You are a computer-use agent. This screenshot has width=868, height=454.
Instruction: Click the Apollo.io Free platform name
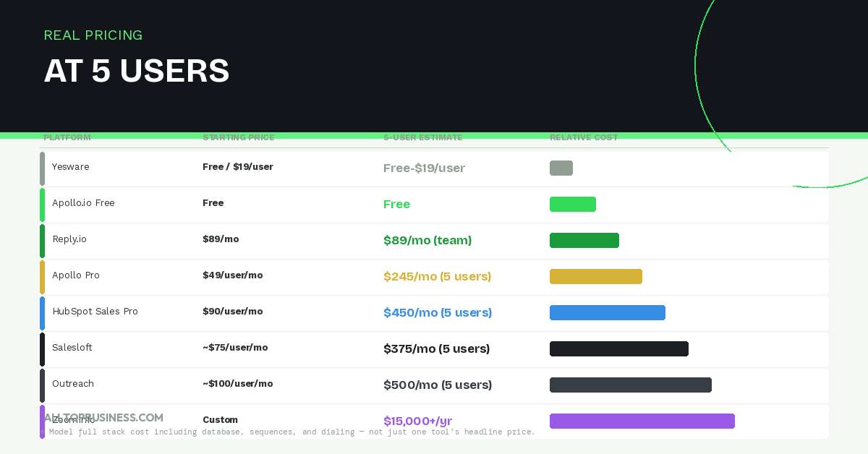click(83, 203)
